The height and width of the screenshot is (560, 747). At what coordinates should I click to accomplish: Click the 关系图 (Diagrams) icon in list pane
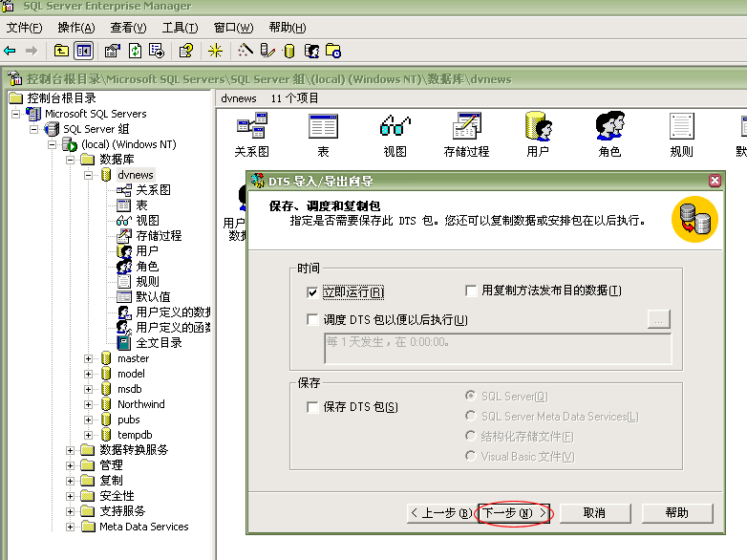251,127
